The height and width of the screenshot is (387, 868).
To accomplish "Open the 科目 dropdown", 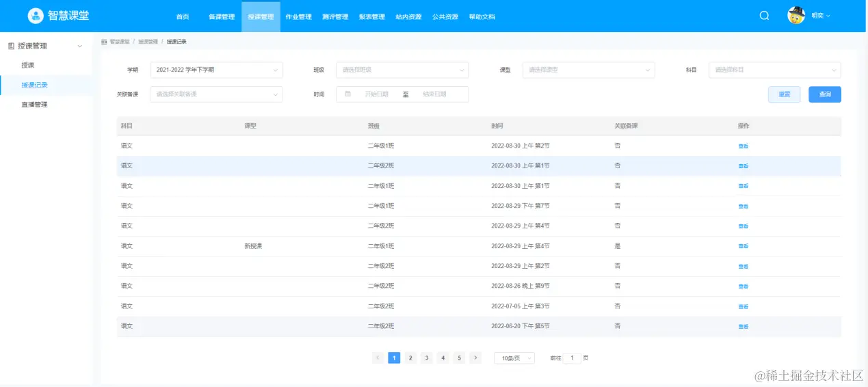I will click(775, 70).
